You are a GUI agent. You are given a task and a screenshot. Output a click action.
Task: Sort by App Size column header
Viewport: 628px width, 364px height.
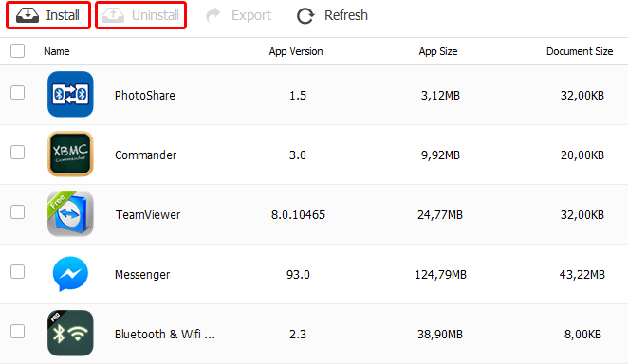(438, 51)
